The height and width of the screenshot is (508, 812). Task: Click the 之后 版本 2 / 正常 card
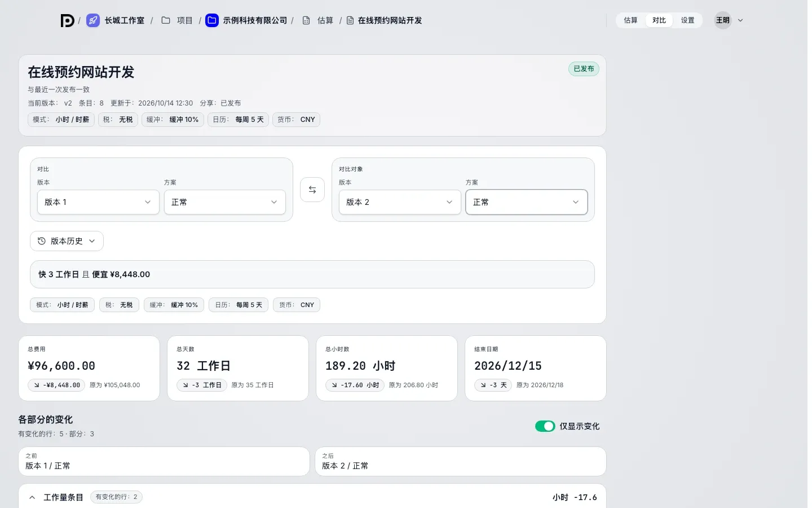pyautogui.click(x=461, y=462)
